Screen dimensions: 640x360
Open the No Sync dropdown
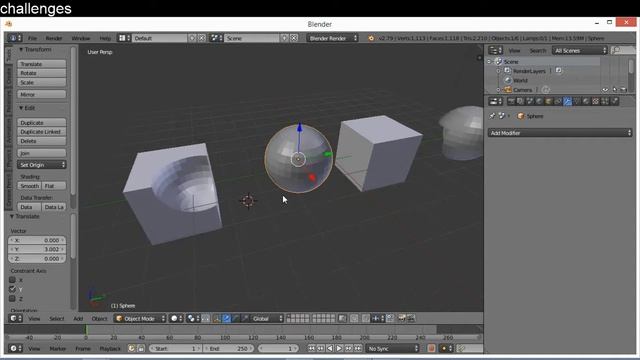pyautogui.click(x=393, y=348)
